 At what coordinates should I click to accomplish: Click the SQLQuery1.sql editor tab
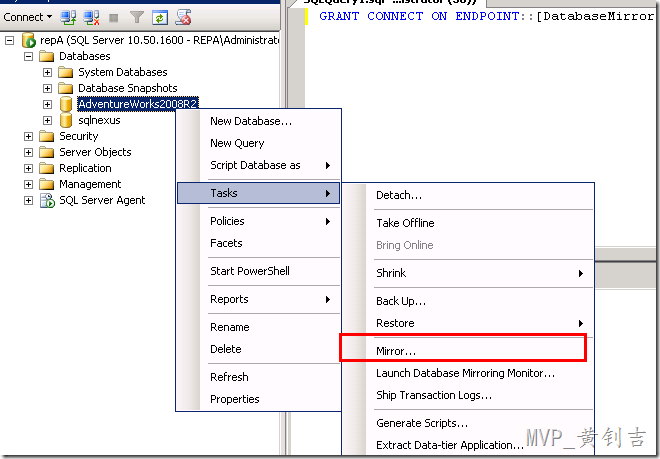pyautogui.click(x=389, y=3)
